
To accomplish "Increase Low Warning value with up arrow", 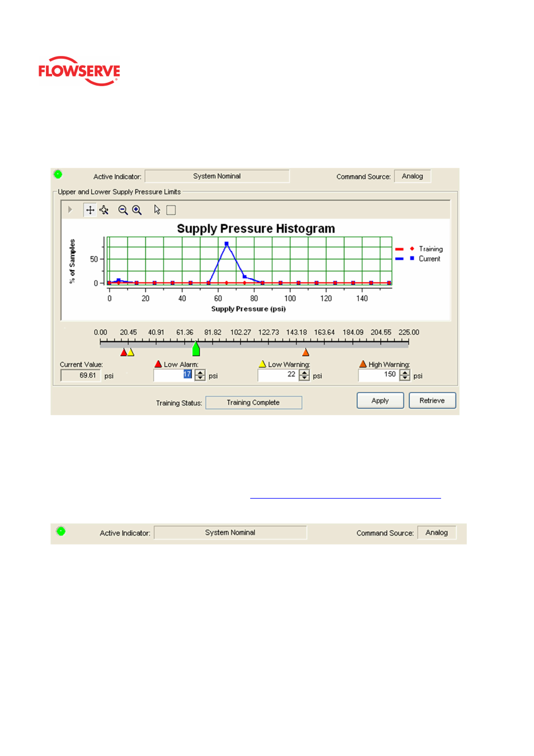I will click(x=304, y=372).
